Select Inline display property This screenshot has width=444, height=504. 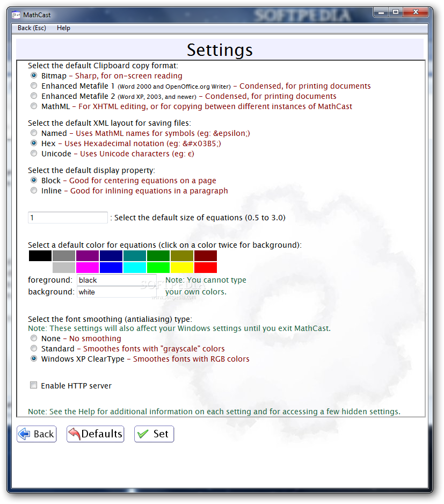coord(34,191)
